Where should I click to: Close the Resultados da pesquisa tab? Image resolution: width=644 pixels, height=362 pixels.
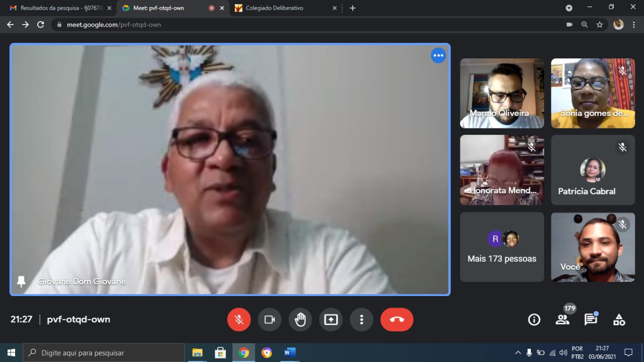coord(109,8)
